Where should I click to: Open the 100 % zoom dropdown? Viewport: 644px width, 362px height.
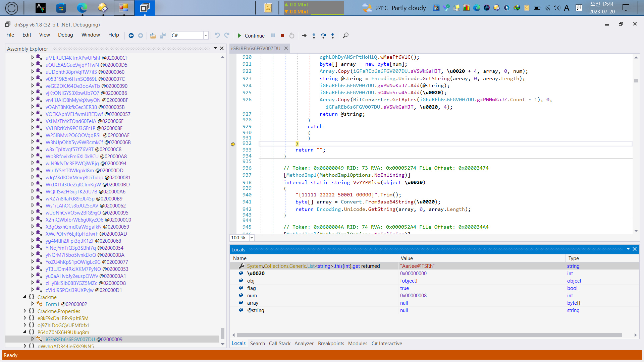(252, 238)
